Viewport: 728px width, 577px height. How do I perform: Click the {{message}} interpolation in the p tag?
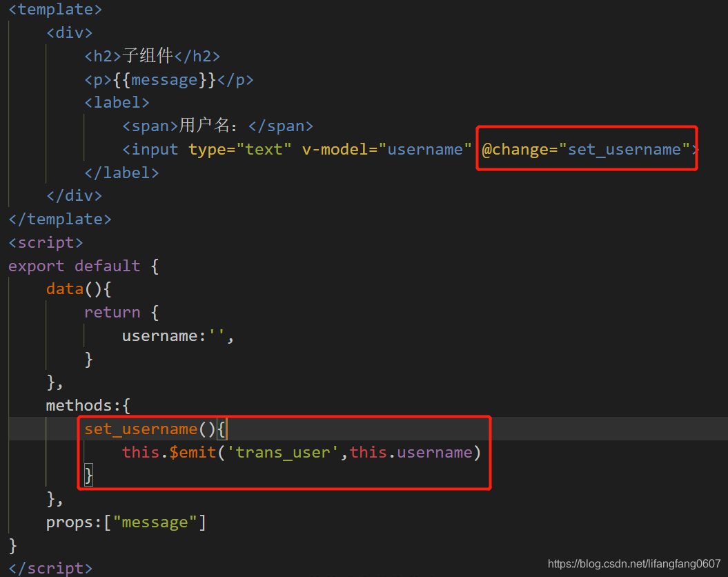tap(164, 80)
